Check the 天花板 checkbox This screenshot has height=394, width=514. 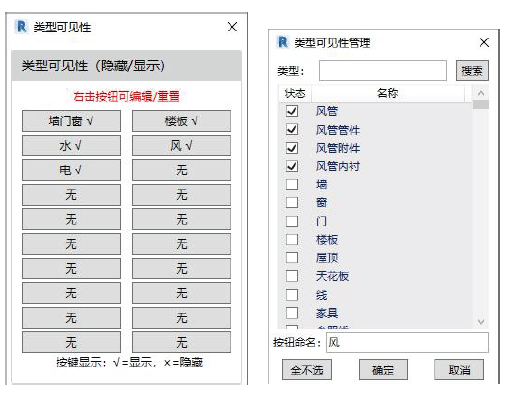292,276
